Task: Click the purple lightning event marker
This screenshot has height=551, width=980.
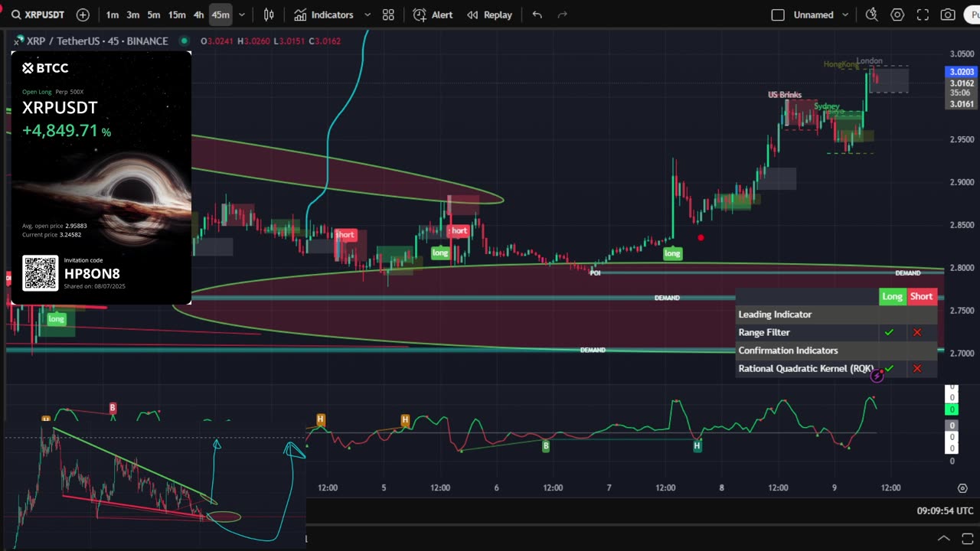Action: tap(877, 376)
